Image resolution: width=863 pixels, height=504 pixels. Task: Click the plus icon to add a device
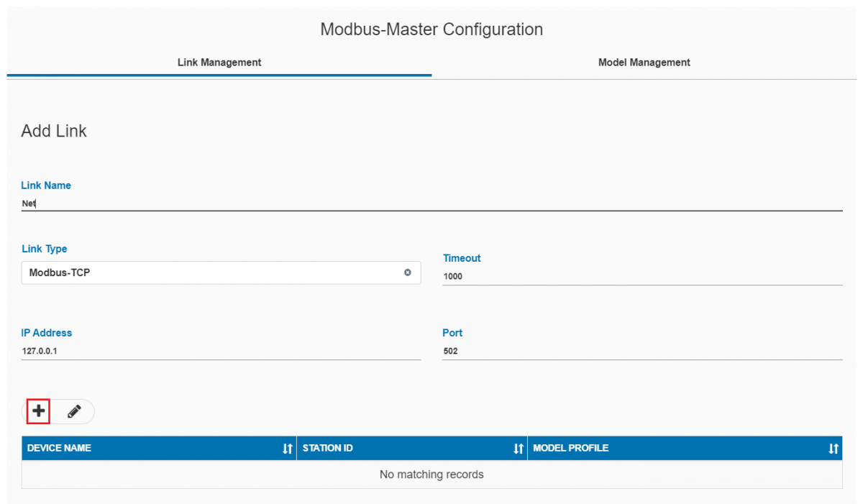point(37,411)
